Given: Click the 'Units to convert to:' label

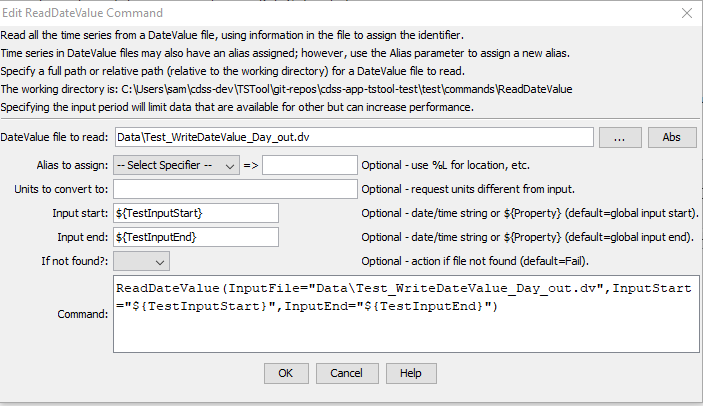Looking at the screenshot, I should (x=61, y=189).
